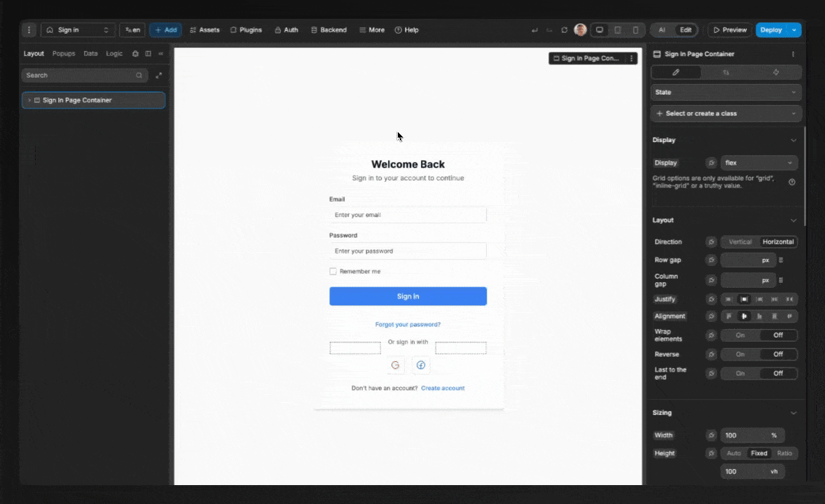This screenshot has height=504, width=825.
Task: Switch to mobile viewport preview
Action: click(635, 29)
